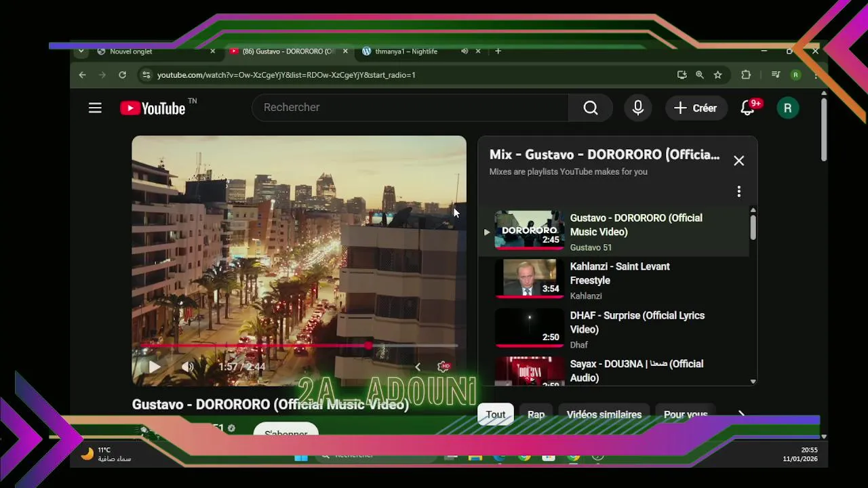
Task: Open a new browser tab
Action: pyautogui.click(x=498, y=52)
